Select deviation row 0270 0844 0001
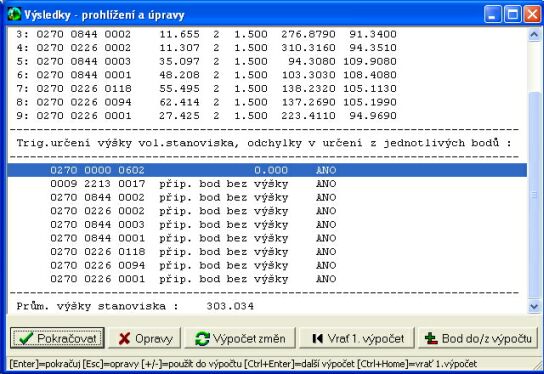Image resolution: width=544 pixels, height=374 pixels. point(267,238)
